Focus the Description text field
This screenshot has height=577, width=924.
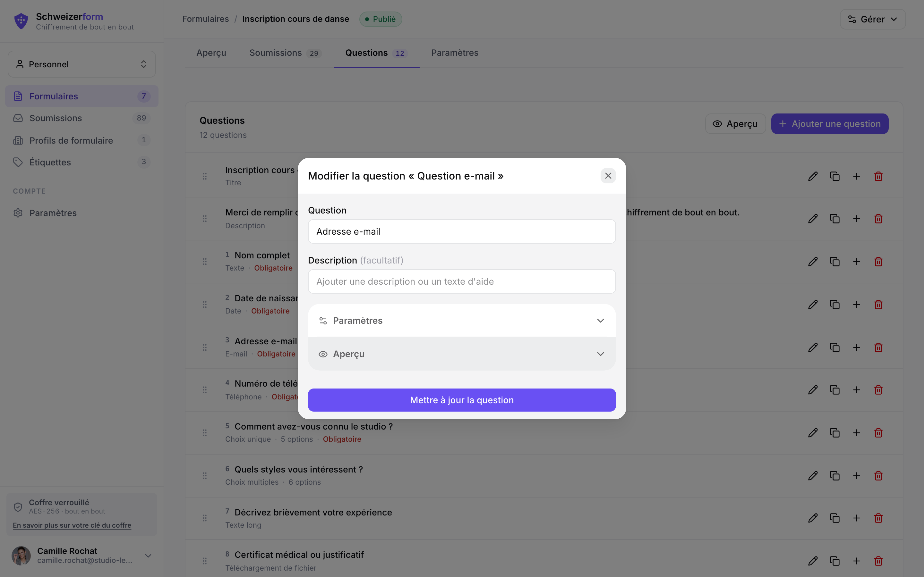(462, 281)
